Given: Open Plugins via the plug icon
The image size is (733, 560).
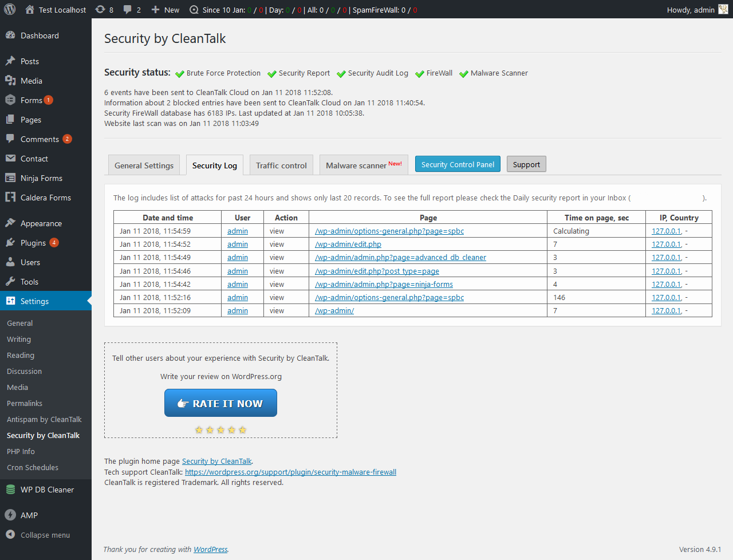Looking at the screenshot, I should (x=10, y=243).
